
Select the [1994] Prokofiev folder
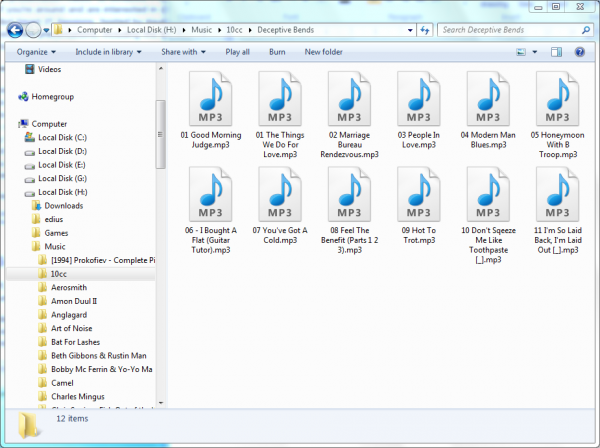pyautogui.click(x=103, y=260)
